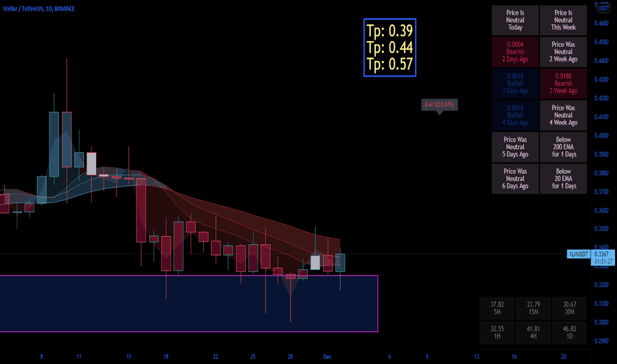This screenshot has width=617, height=364.
Task: Click the 0.3200 price axis label
Action: tap(601, 285)
